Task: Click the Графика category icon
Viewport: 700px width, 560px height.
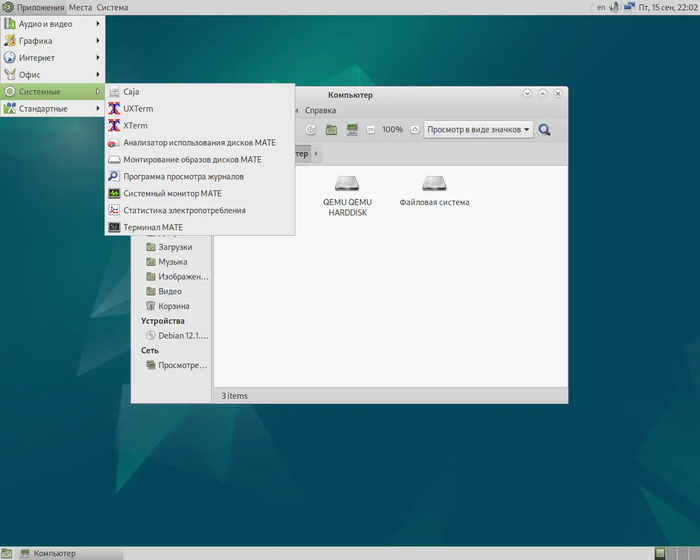Action: point(9,41)
